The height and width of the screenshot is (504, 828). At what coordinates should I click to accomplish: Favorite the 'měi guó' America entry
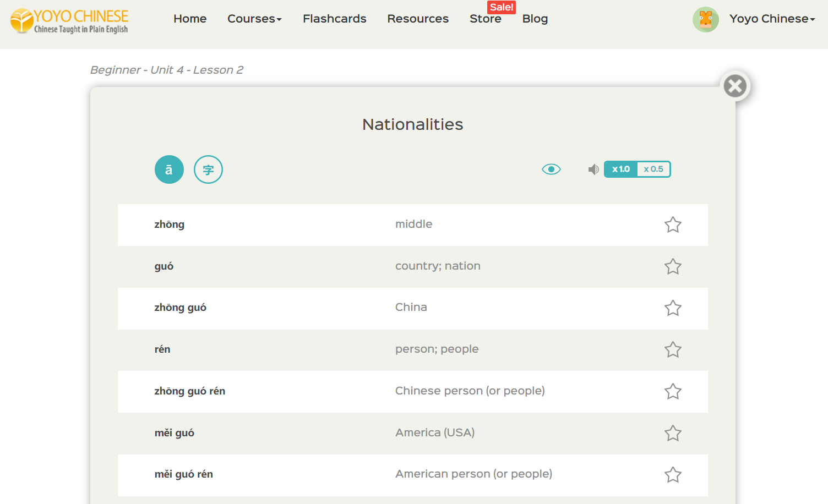tap(673, 433)
